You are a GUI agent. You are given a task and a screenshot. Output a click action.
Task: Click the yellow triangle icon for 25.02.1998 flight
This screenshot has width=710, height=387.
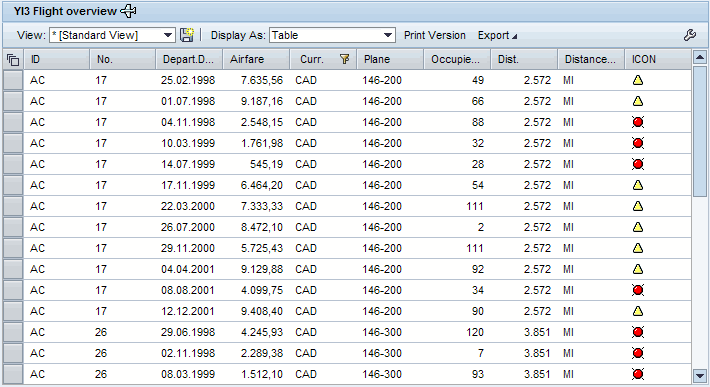click(638, 81)
